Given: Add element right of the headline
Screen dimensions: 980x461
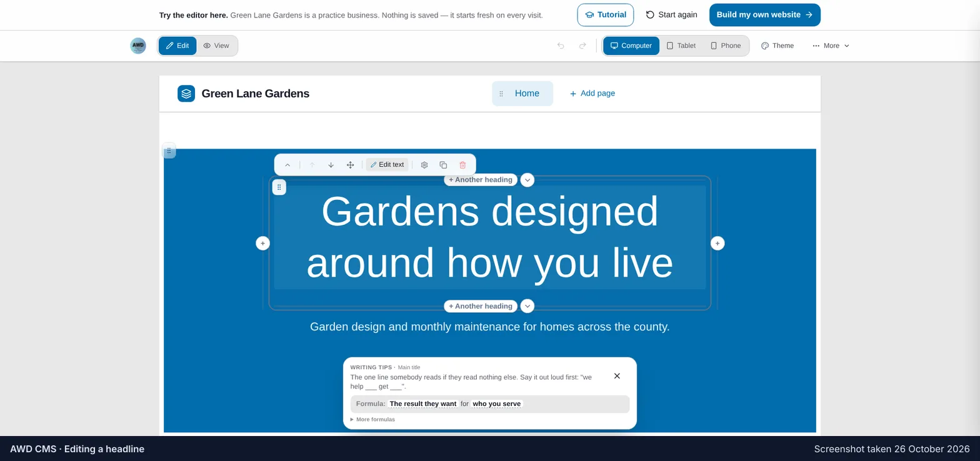Looking at the screenshot, I should [x=717, y=243].
